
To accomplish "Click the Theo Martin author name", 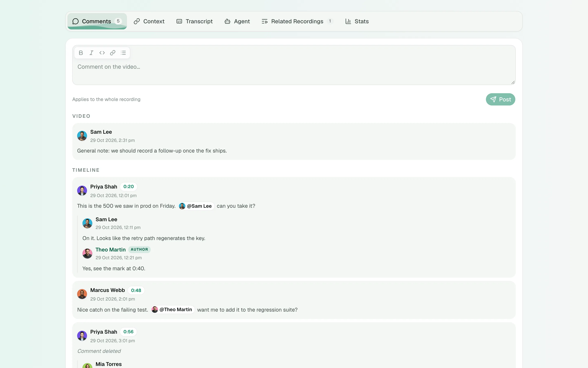I will [110, 249].
